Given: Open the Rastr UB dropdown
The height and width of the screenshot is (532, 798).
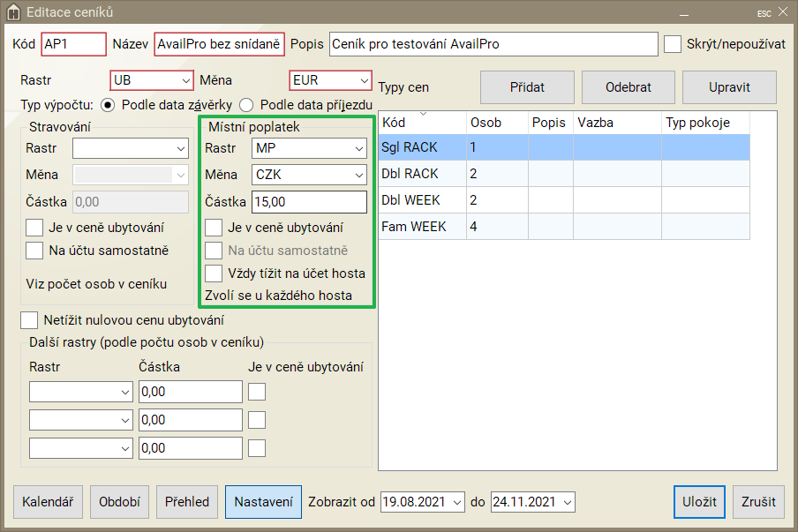Looking at the screenshot, I should (x=151, y=80).
